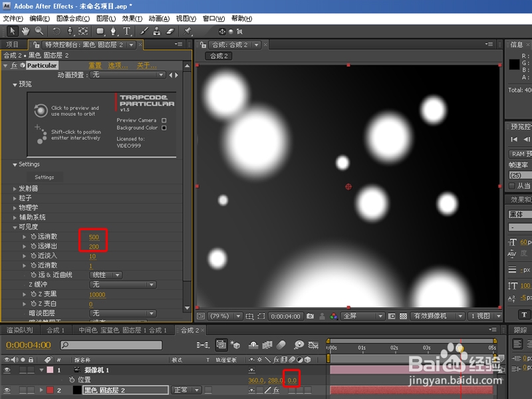Click the first frame playback button
Image resolution: width=532 pixels, height=399 pixels.
pos(514,139)
